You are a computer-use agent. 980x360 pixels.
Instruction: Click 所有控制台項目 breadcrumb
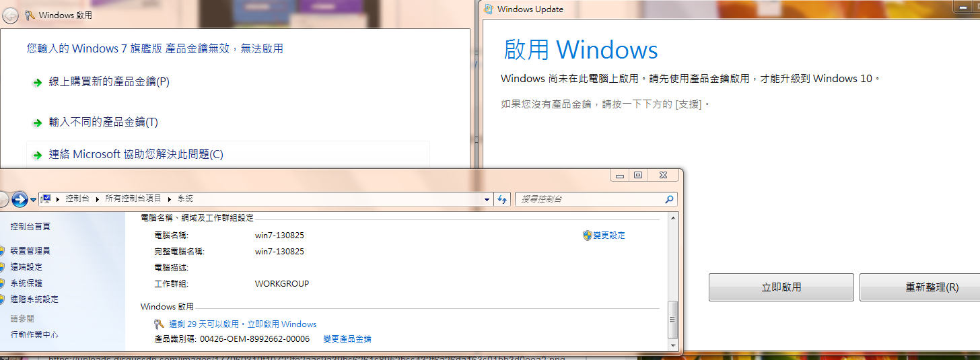tap(133, 199)
